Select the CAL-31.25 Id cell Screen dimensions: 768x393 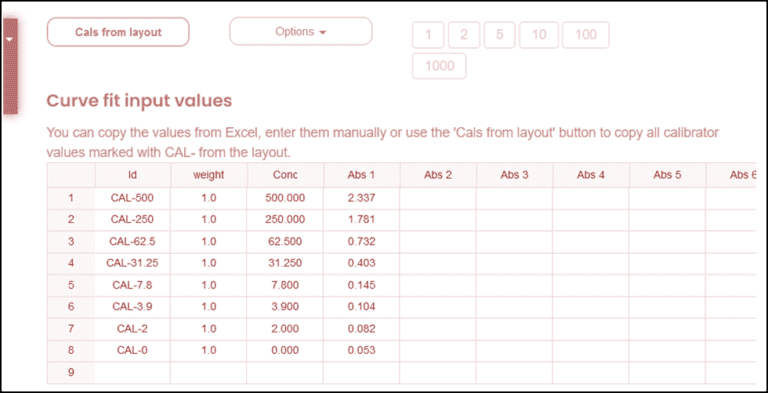click(132, 263)
